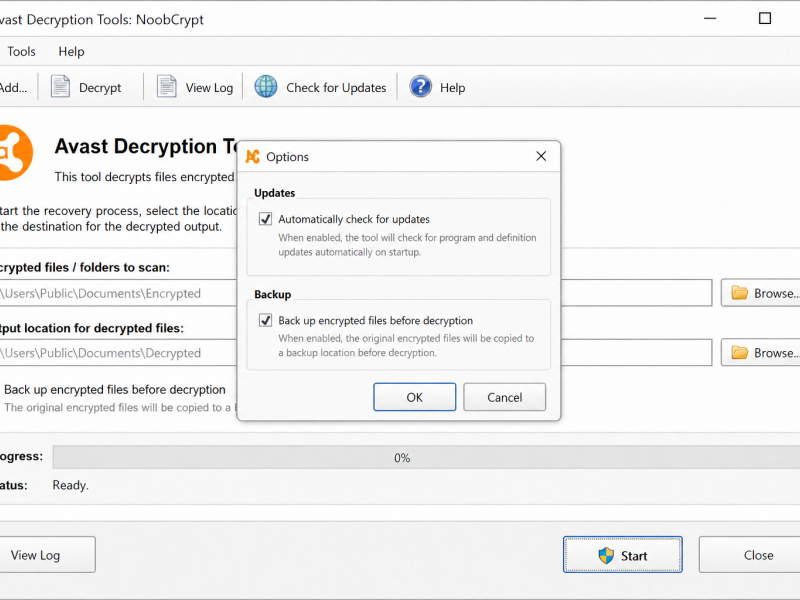Click the Check for Updates toolbar label
800x600 pixels.
pos(336,88)
